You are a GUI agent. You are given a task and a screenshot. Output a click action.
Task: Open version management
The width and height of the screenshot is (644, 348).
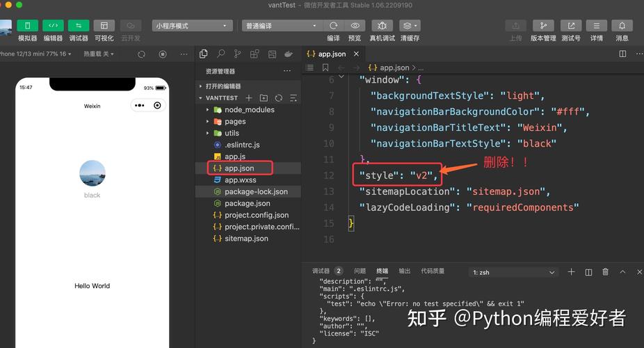pyautogui.click(x=543, y=26)
